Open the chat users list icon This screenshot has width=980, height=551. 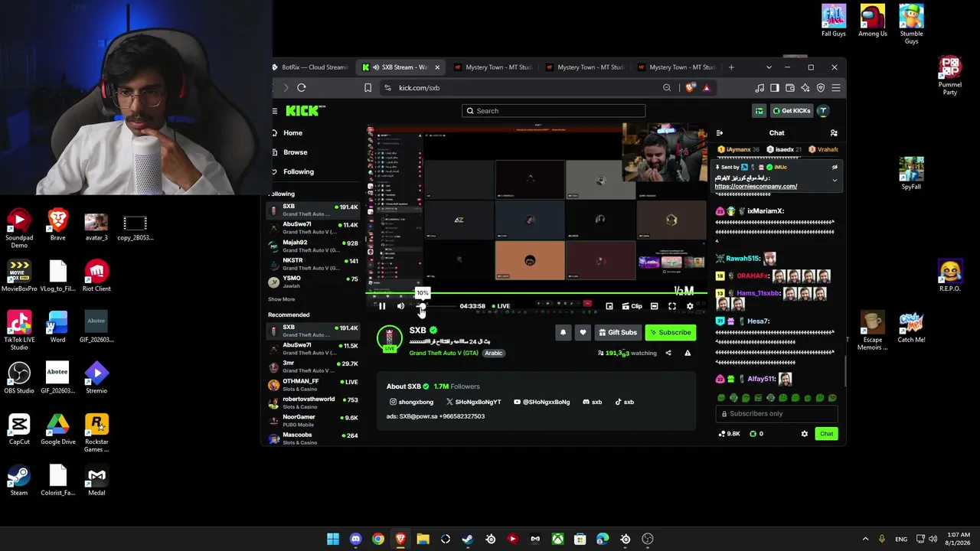834,133
